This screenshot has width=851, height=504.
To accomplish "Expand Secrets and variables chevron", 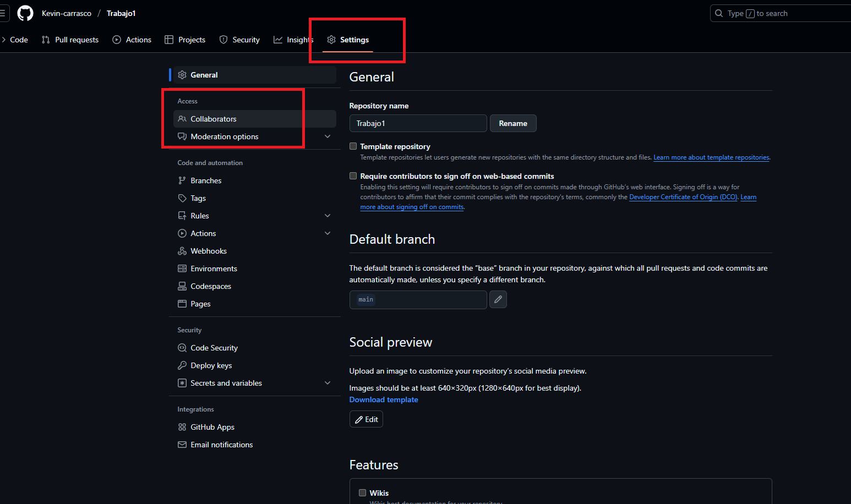I will pos(328,383).
